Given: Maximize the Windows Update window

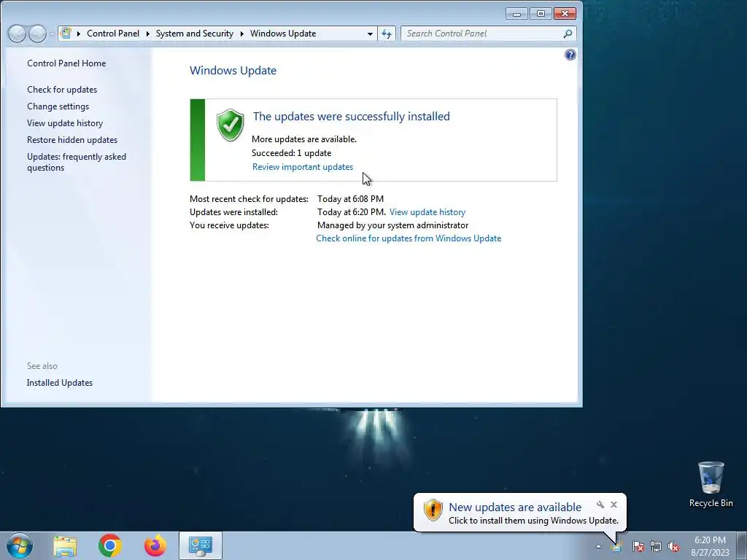Looking at the screenshot, I should point(541,14).
